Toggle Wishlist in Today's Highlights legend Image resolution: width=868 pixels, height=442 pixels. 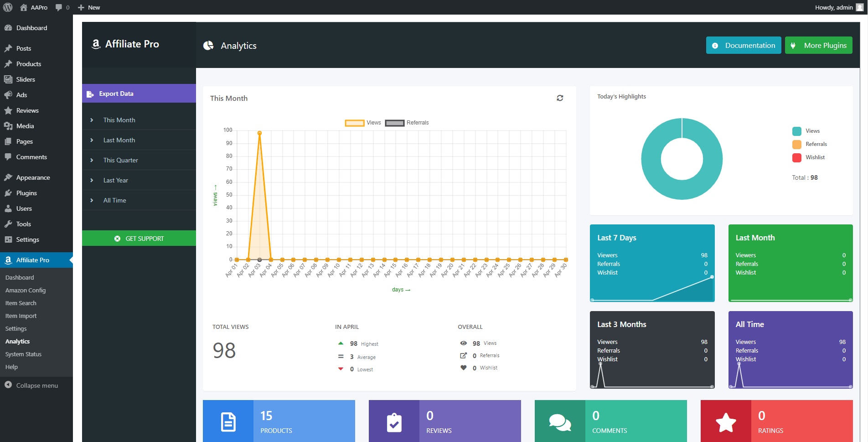pyautogui.click(x=815, y=157)
